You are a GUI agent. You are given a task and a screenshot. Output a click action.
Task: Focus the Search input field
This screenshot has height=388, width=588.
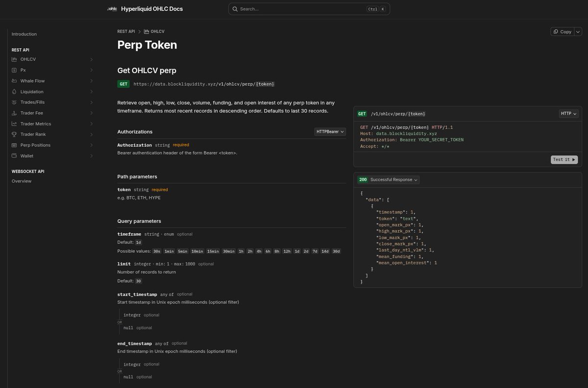tap(309, 9)
